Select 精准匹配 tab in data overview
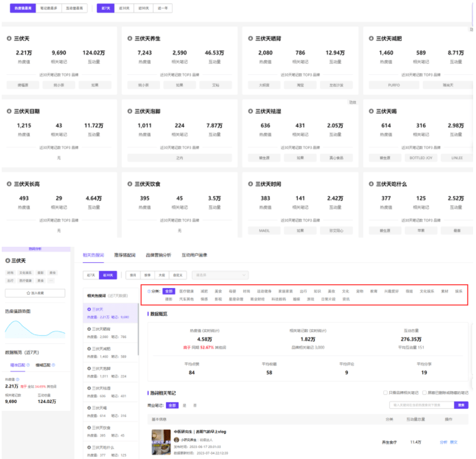Image resolution: width=476 pixels, height=459 pixels. tap(18, 365)
